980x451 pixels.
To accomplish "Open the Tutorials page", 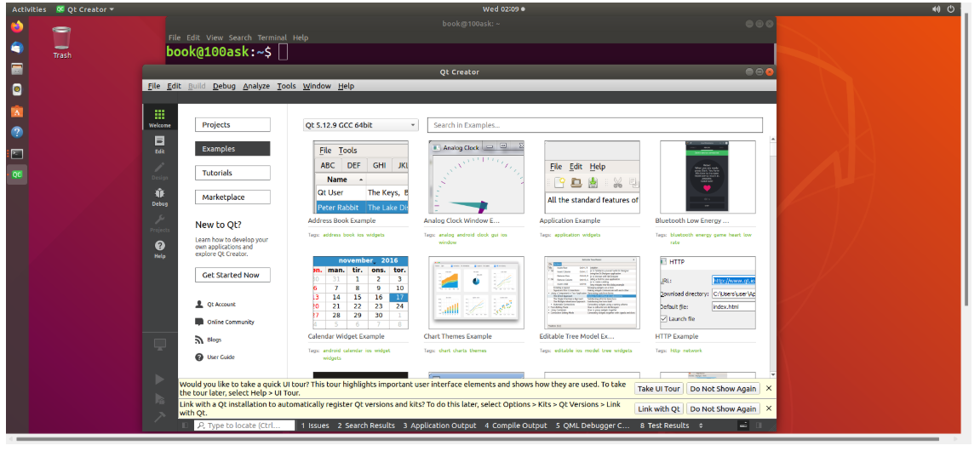I will point(232,173).
